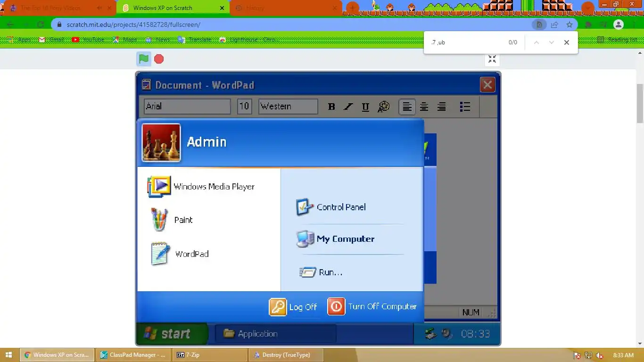Click the Log Off key icon

tap(278, 307)
